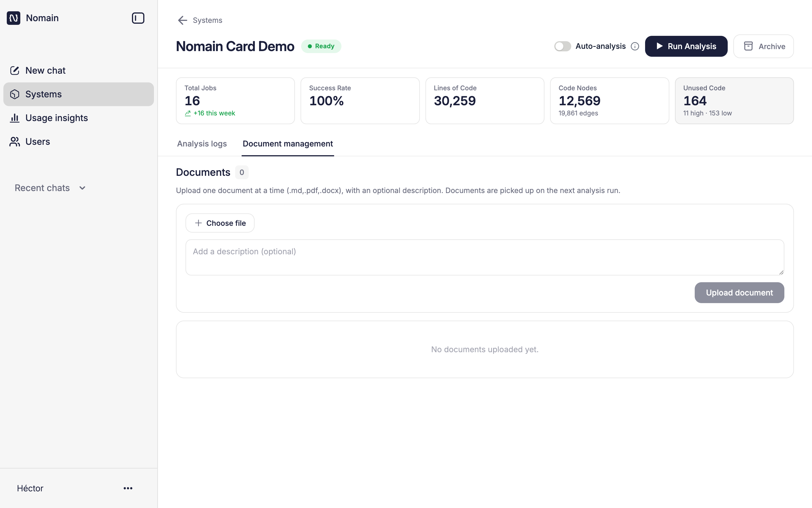Click the Héctor user name
The height and width of the screenshot is (508, 812).
[x=30, y=488]
